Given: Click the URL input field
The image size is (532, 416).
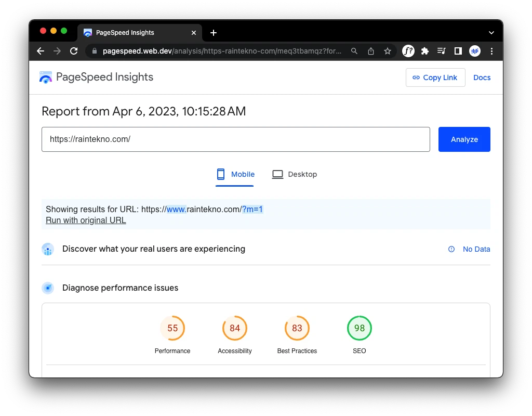Looking at the screenshot, I should coord(235,139).
